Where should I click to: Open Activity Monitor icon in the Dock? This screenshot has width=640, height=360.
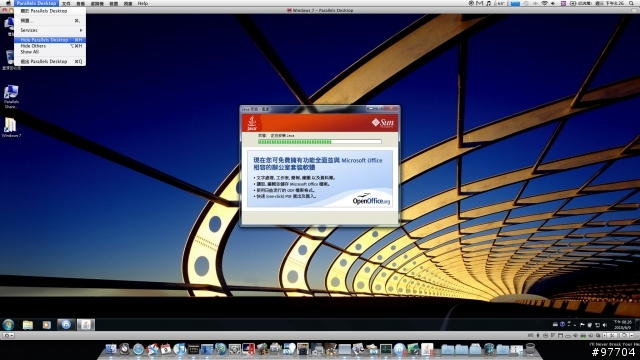point(386,349)
